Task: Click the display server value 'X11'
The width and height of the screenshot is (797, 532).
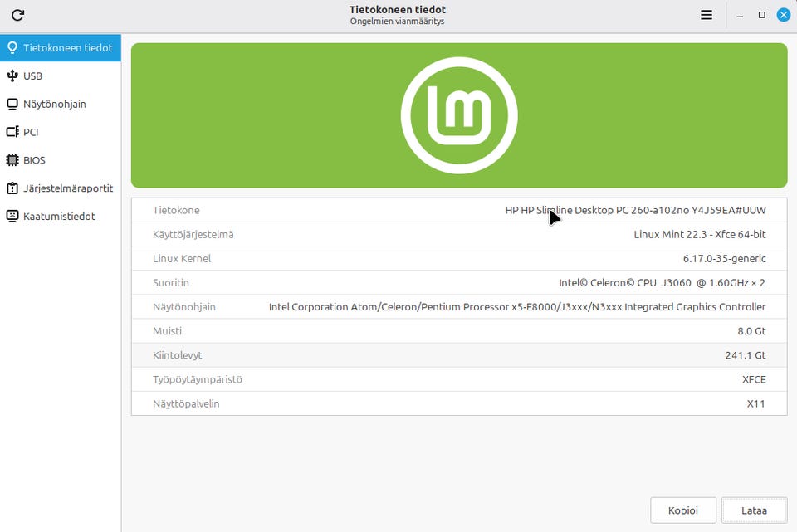Action: click(755, 404)
